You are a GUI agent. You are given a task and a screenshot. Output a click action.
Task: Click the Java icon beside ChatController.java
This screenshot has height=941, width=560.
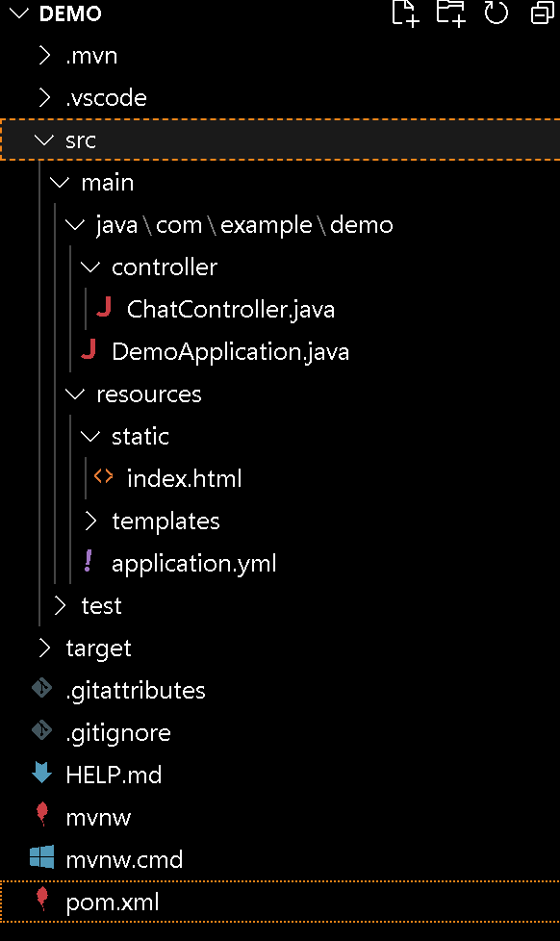pos(104,309)
